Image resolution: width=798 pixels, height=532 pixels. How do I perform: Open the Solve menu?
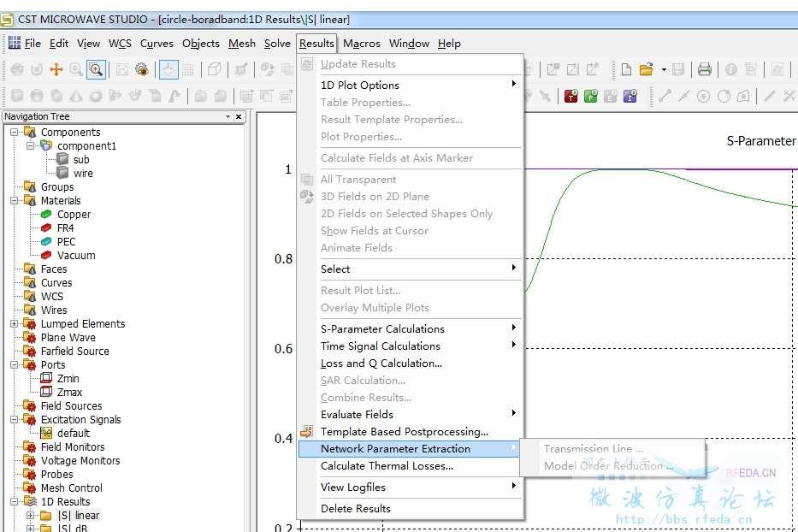click(277, 44)
